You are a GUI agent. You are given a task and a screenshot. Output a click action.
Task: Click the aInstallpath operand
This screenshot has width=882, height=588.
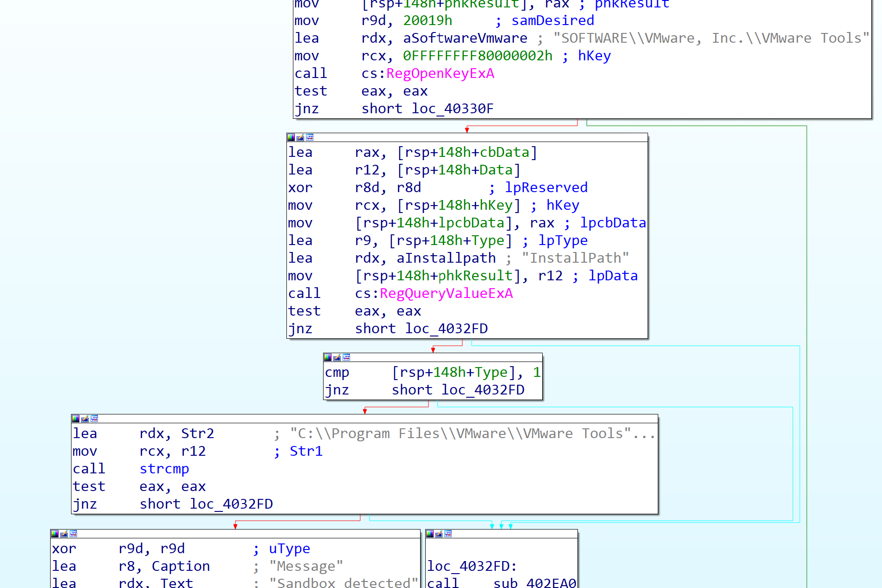[x=446, y=258]
